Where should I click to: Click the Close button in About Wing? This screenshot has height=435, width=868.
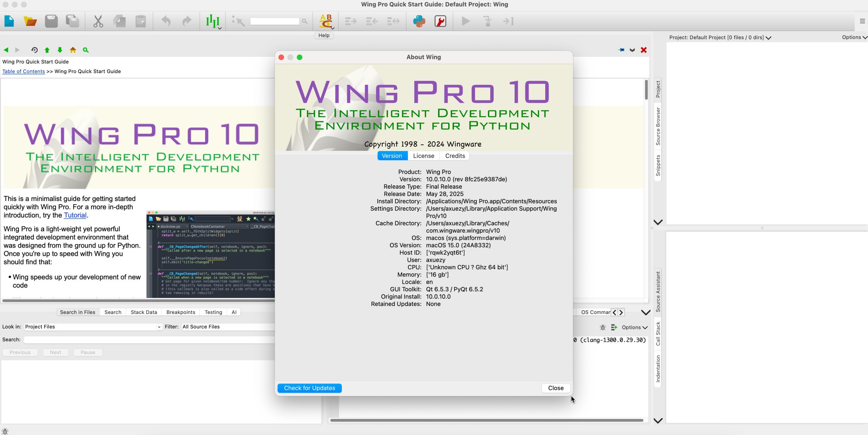[x=556, y=388]
